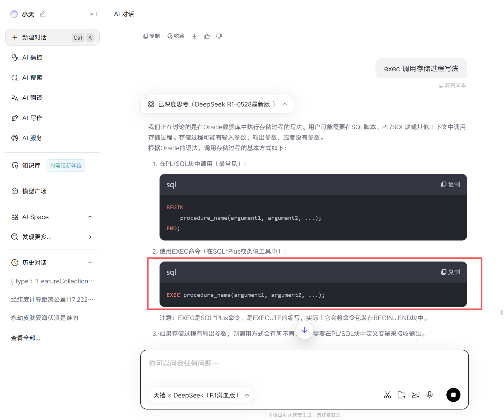The height and width of the screenshot is (420, 504).
Task: Open AI 翻译 in the sidebar
Action: (x=52, y=98)
